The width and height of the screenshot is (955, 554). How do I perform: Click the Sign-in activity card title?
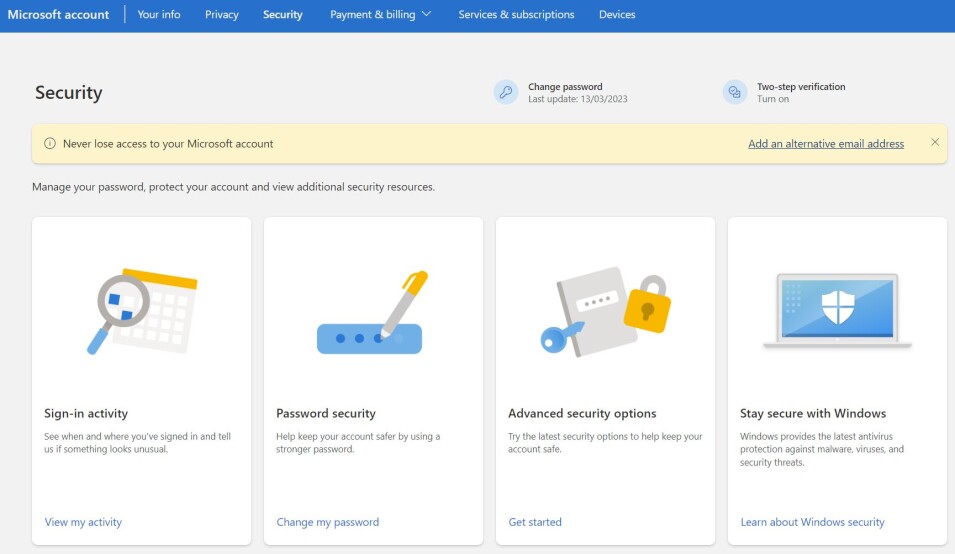click(x=86, y=413)
